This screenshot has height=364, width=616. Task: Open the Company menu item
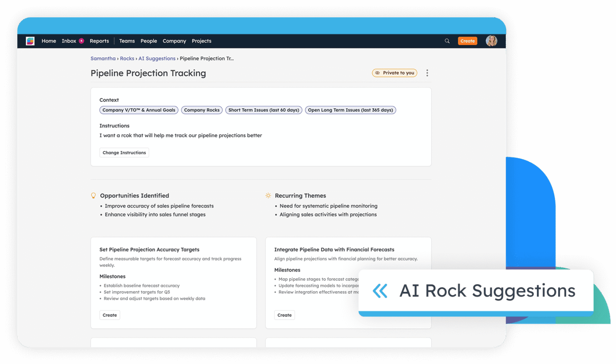[174, 40]
